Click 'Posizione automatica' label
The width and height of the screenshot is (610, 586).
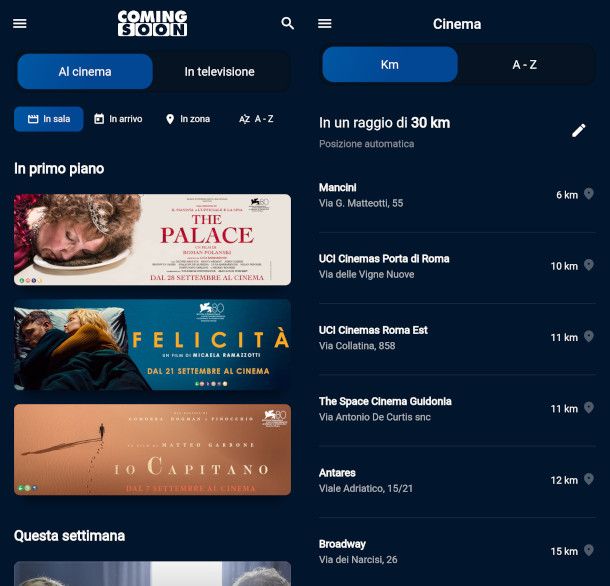point(366,144)
